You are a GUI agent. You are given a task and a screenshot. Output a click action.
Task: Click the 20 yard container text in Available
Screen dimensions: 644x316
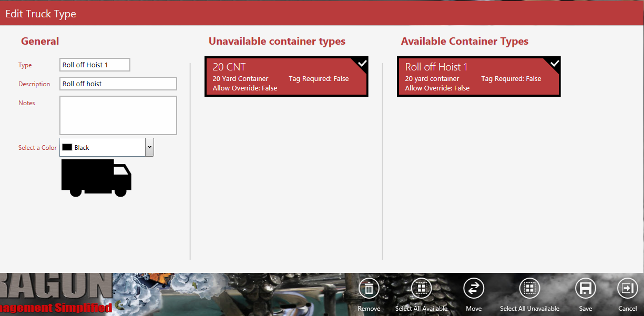point(432,79)
